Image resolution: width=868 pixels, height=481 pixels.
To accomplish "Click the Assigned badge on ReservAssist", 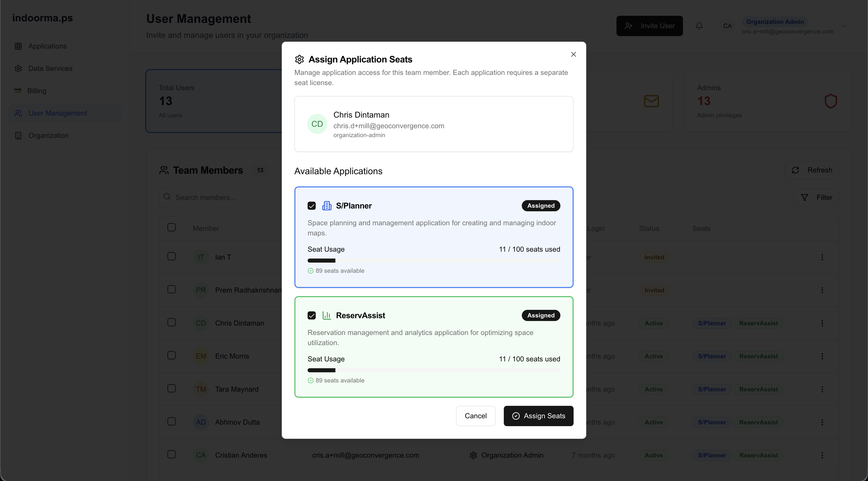I will click(x=541, y=315).
